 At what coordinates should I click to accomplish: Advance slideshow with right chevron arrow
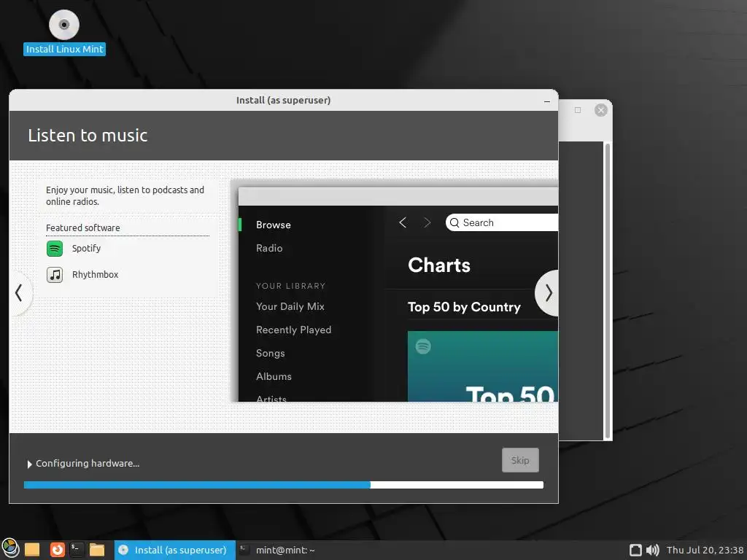click(548, 293)
